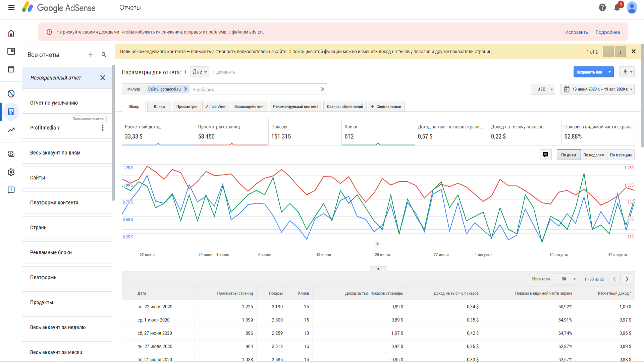The width and height of the screenshot is (644, 362).
Task: Open the main hamburger menu
Action: point(11,7)
